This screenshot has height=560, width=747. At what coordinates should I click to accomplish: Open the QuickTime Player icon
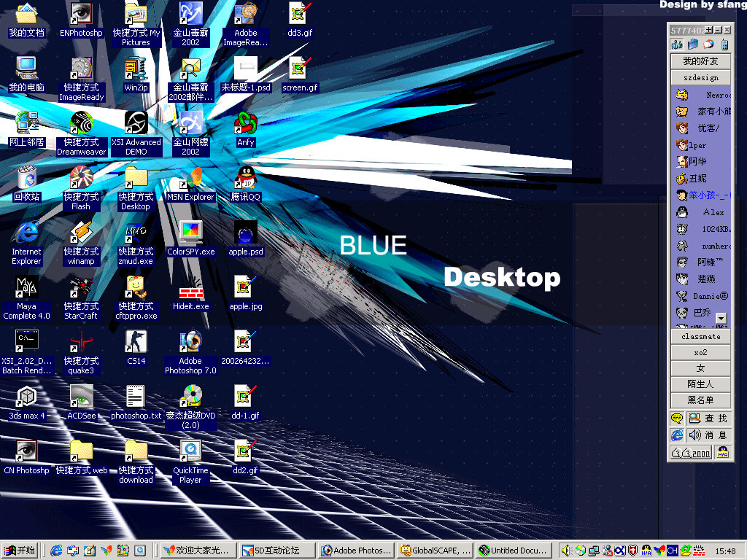(190, 451)
